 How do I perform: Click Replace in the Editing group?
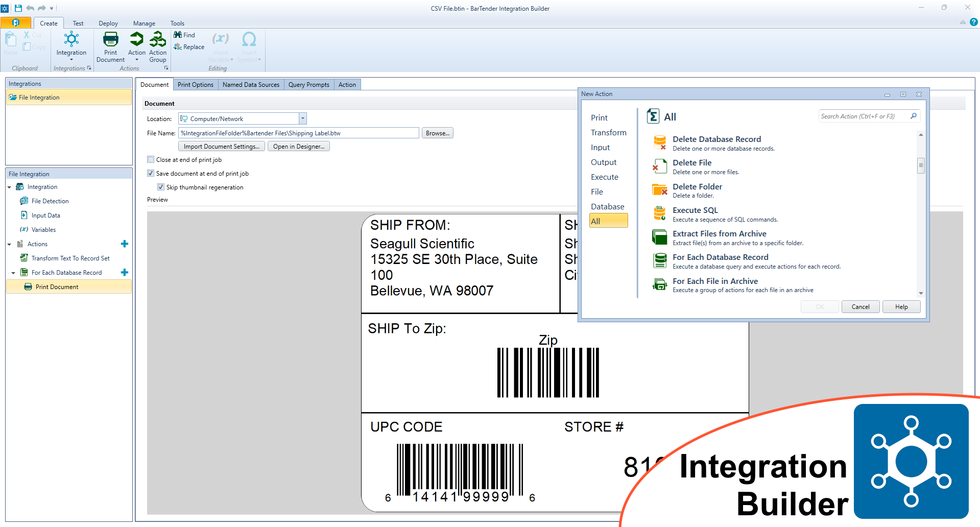[x=189, y=46]
